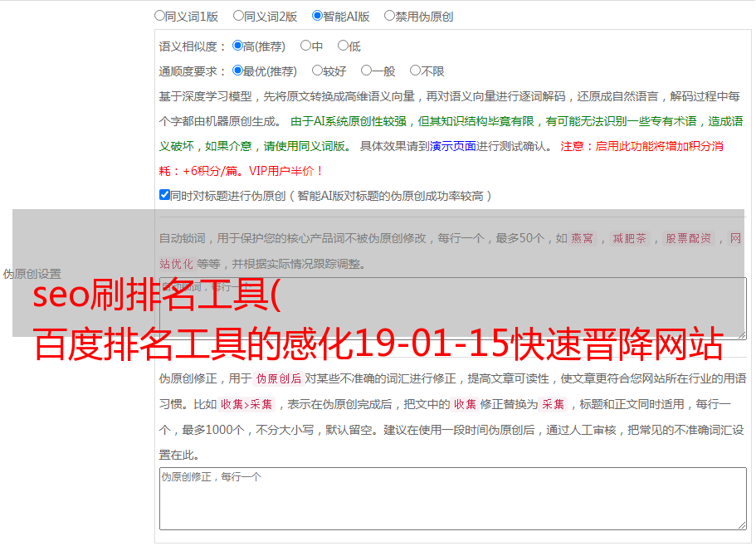
Task: Select the 同义词2版 radio option
Action: coord(238,16)
